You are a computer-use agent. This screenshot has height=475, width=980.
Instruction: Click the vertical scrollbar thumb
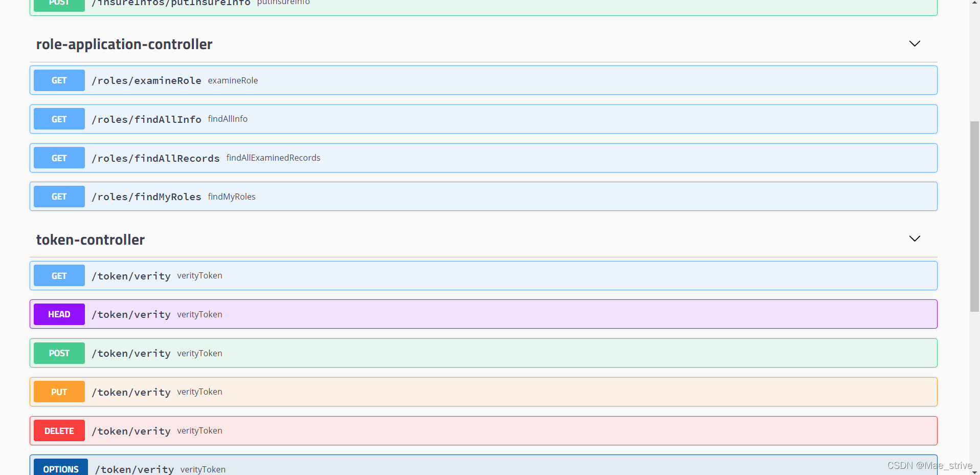[974, 217]
